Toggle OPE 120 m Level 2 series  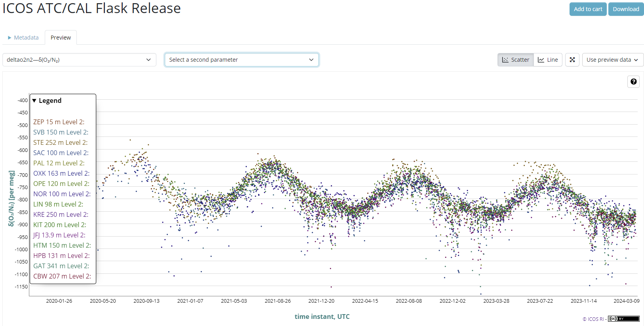61,184
